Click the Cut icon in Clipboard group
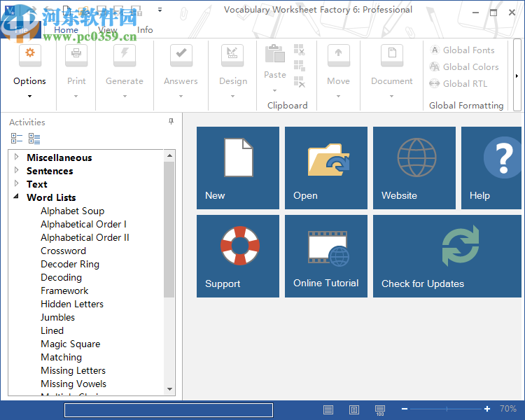525x420 pixels. click(x=300, y=50)
